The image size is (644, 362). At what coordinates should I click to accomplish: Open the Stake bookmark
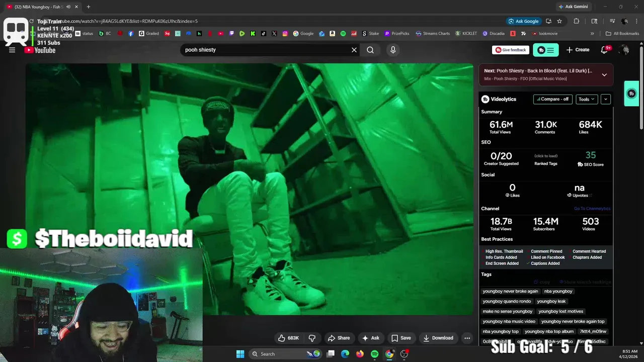click(370, 34)
